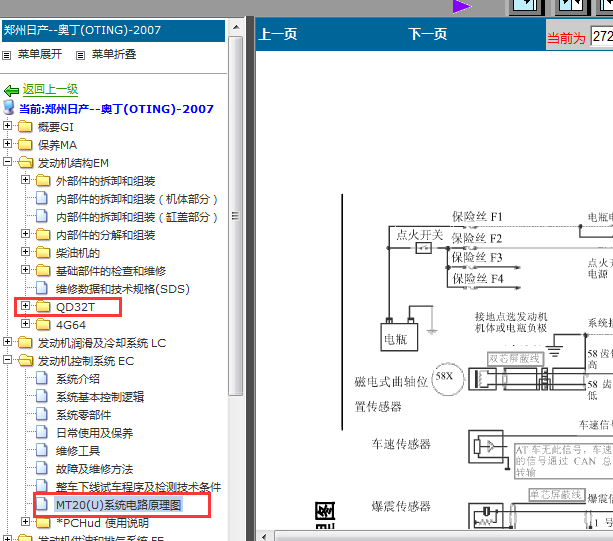
Task: Click folder icon of QD32T
Action: coord(43,306)
